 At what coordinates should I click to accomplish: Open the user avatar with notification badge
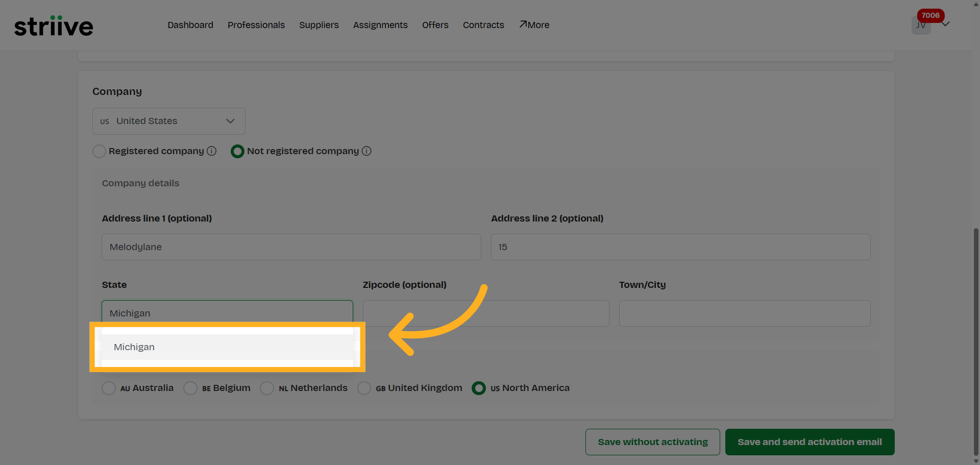(x=921, y=25)
